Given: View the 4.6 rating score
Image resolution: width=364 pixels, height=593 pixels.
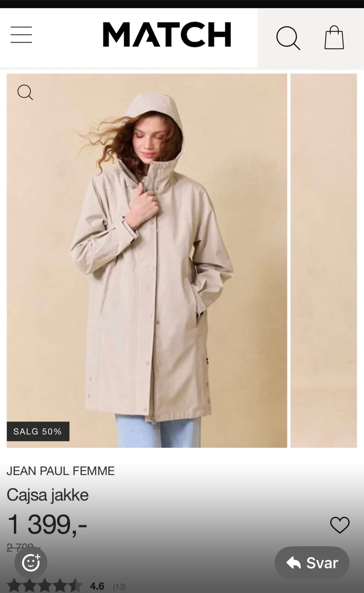Looking at the screenshot, I should pos(97,586).
